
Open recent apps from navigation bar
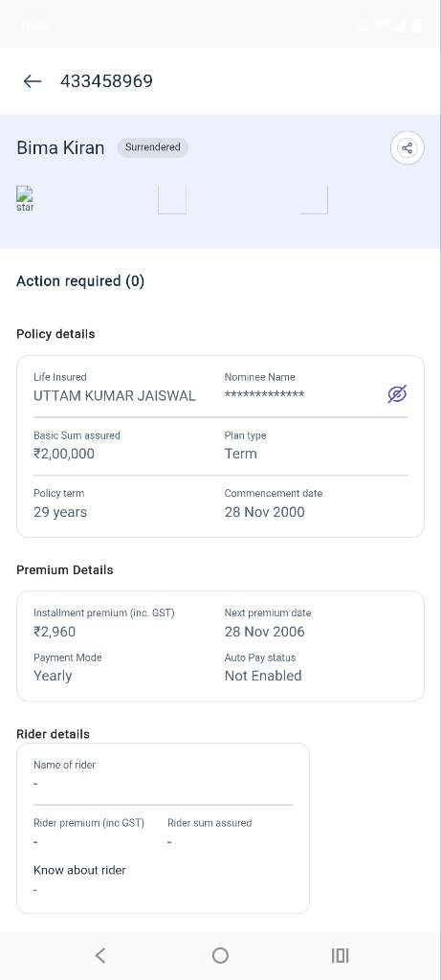(x=340, y=955)
